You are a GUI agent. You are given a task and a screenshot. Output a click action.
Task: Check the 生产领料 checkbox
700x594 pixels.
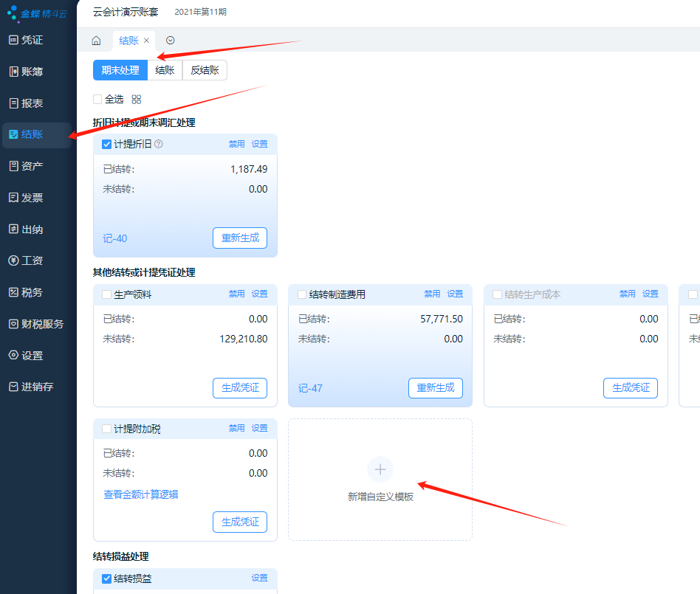pos(106,294)
